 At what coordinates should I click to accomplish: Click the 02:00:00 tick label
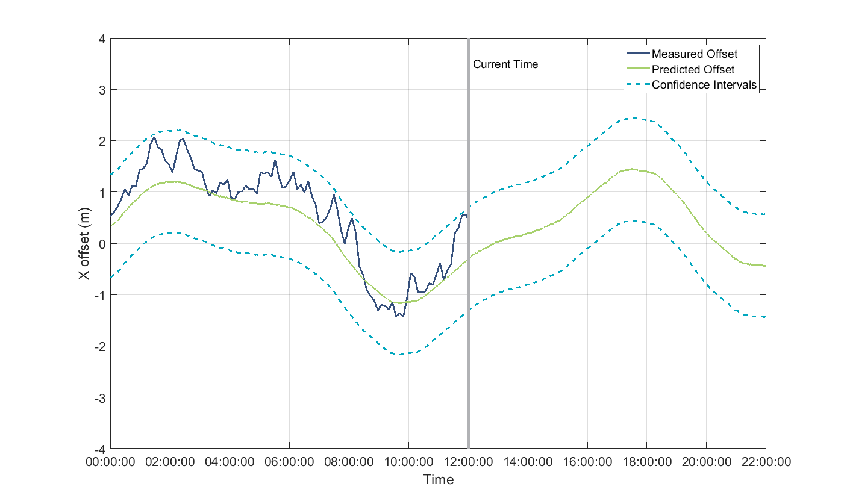tap(170, 461)
